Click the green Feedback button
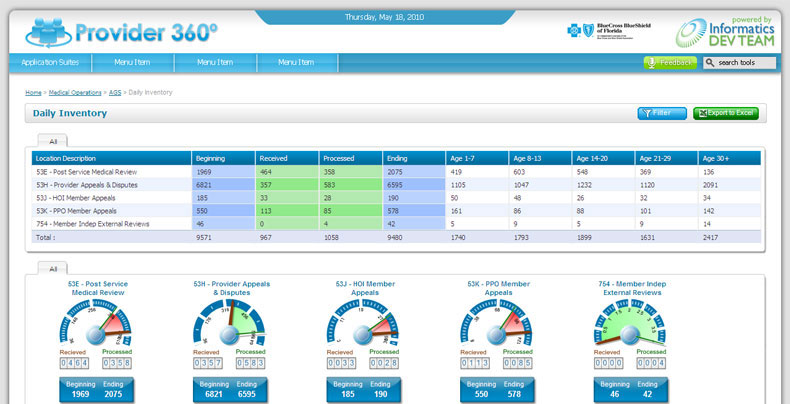The width and height of the screenshot is (790, 404). point(670,62)
